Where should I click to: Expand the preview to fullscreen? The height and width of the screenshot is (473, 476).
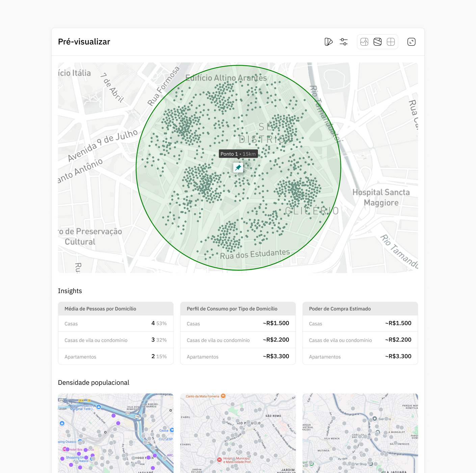412,42
